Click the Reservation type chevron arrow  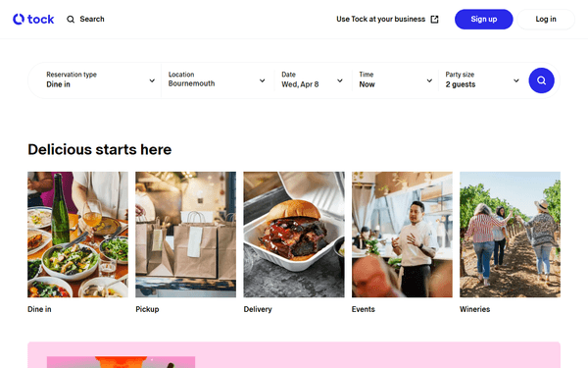tap(152, 80)
